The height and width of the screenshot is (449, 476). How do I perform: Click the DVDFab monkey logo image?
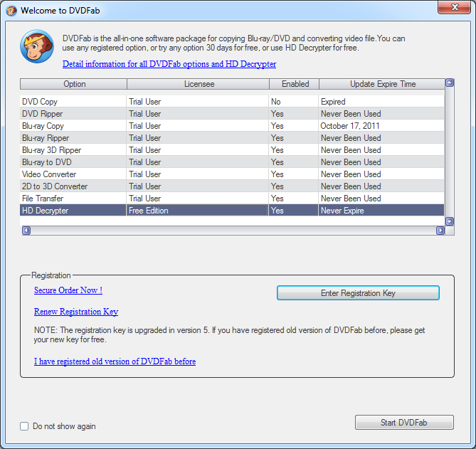[37, 46]
